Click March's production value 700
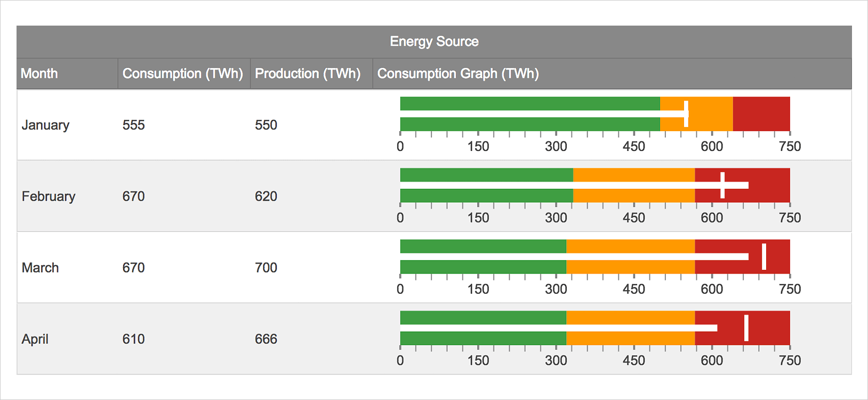Image resolution: width=868 pixels, height=400 pixels. pos(266,268)
